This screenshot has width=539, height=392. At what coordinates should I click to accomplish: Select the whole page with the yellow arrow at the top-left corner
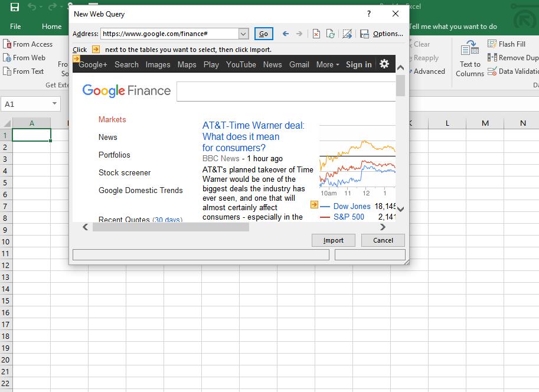pos(76,58)
